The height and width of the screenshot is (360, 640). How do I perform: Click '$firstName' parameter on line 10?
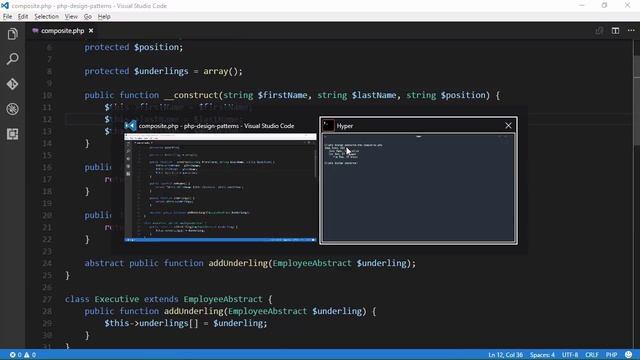click(282, 95)
